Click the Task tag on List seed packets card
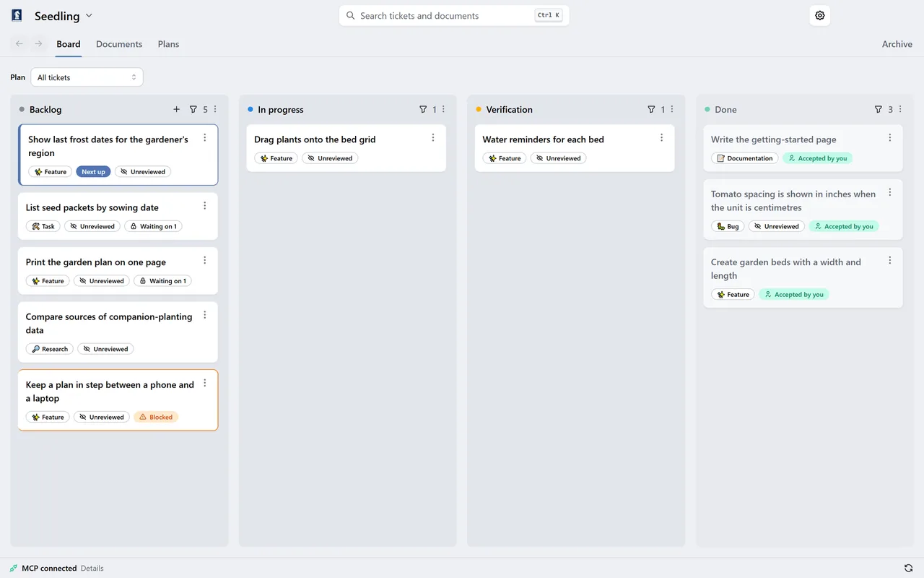The image size is (924, 578). pos(43,226)
